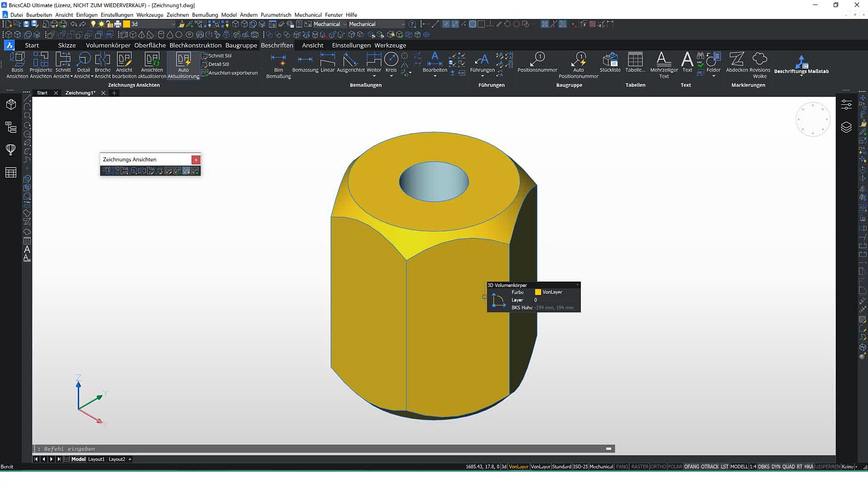Open the Datei menu
The width and height of the screenshot is (868, 488).
pyautogui.click(x=17, y=15)
